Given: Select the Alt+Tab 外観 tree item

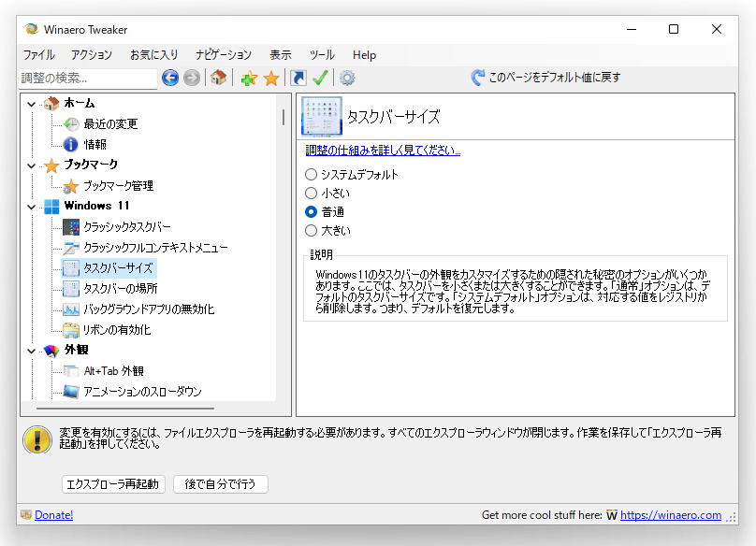Looking at the screenshot, I should coord(114,371).
